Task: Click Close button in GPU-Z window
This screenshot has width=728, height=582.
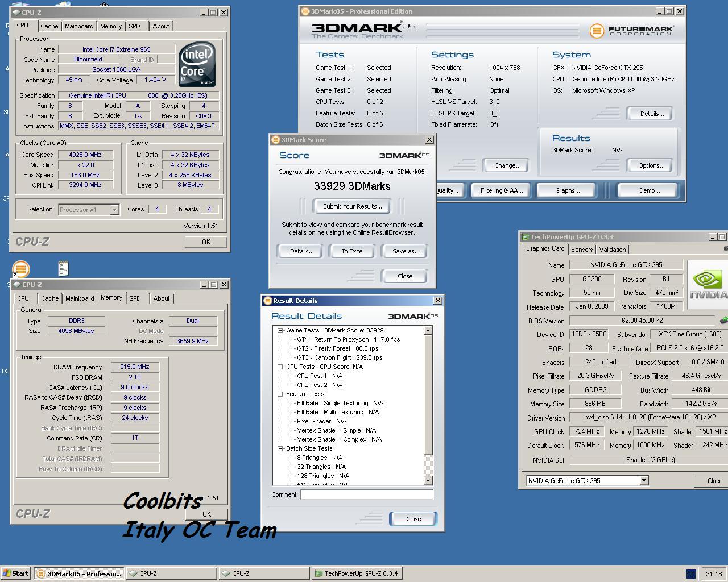Action: [711, 481]
